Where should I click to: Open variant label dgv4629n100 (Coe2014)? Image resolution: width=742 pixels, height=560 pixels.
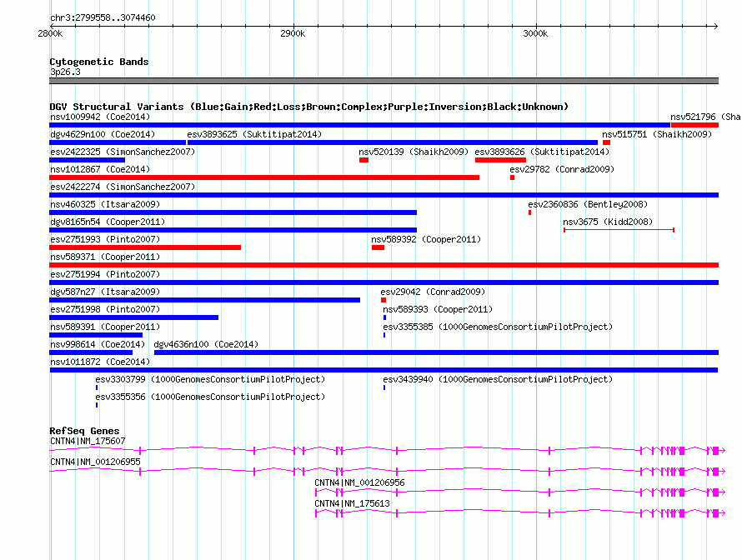pos(103,134)
